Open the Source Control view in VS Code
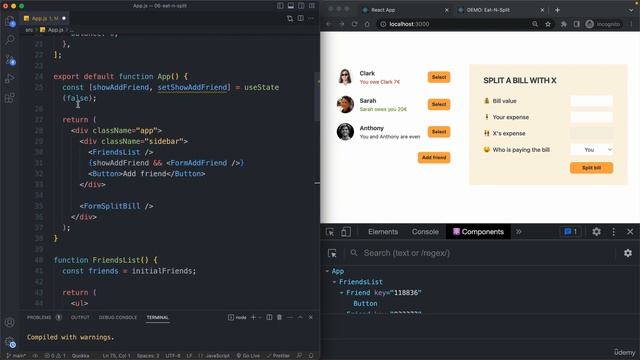Image resolution: width=640 pixels, height=360 pixels. coord(10,60)
